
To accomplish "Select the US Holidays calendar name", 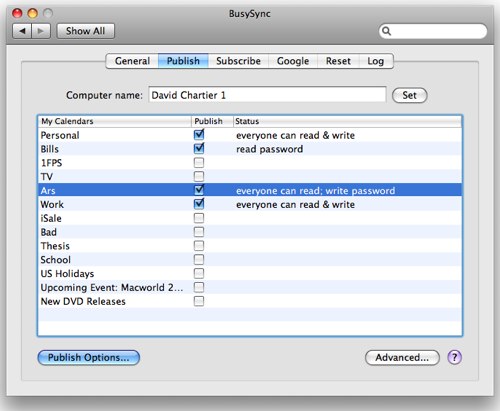I will tap(67, 274).
